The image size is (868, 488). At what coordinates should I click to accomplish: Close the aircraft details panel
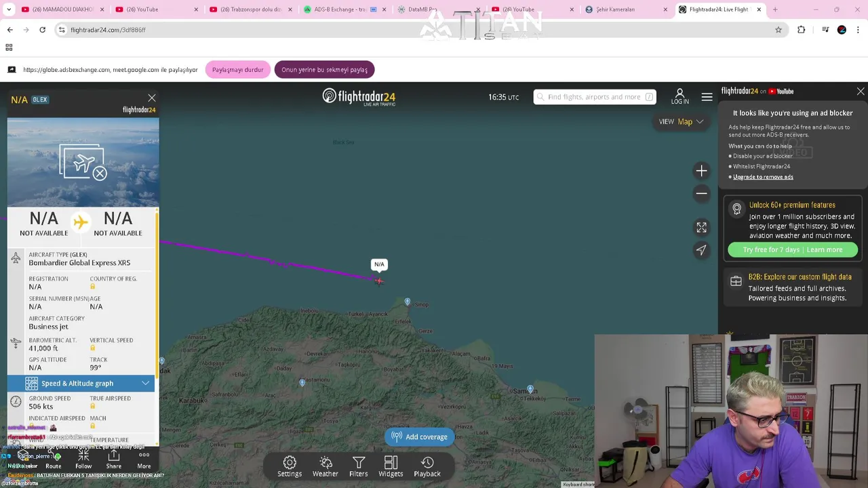pos(152,98)
